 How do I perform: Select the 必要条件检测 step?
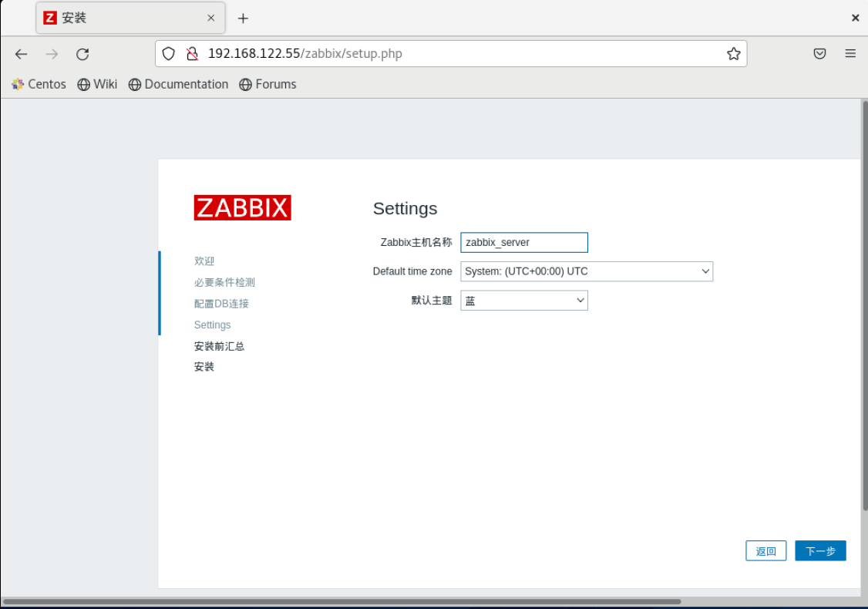point(224,282)
